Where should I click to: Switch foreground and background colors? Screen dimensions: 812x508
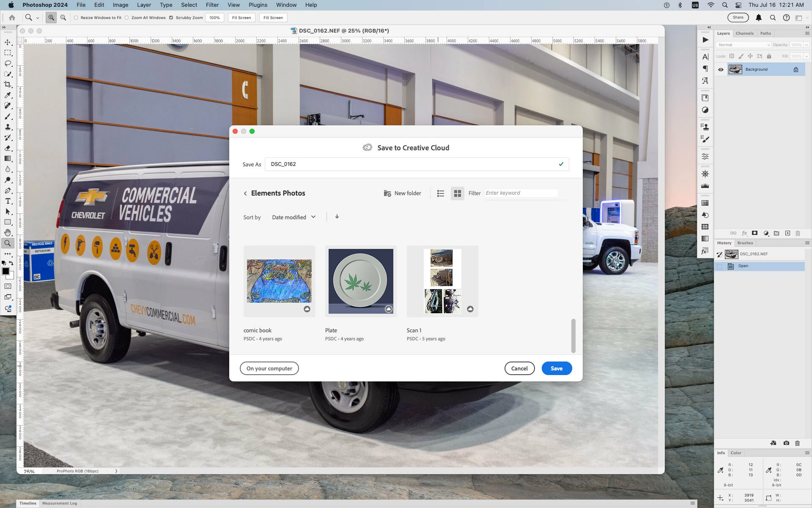tap(11, 263)
